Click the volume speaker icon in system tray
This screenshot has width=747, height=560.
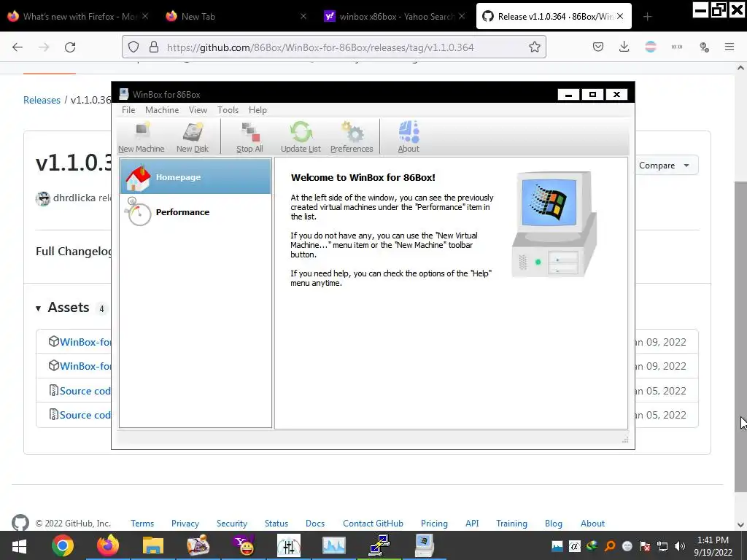point(680,546)
